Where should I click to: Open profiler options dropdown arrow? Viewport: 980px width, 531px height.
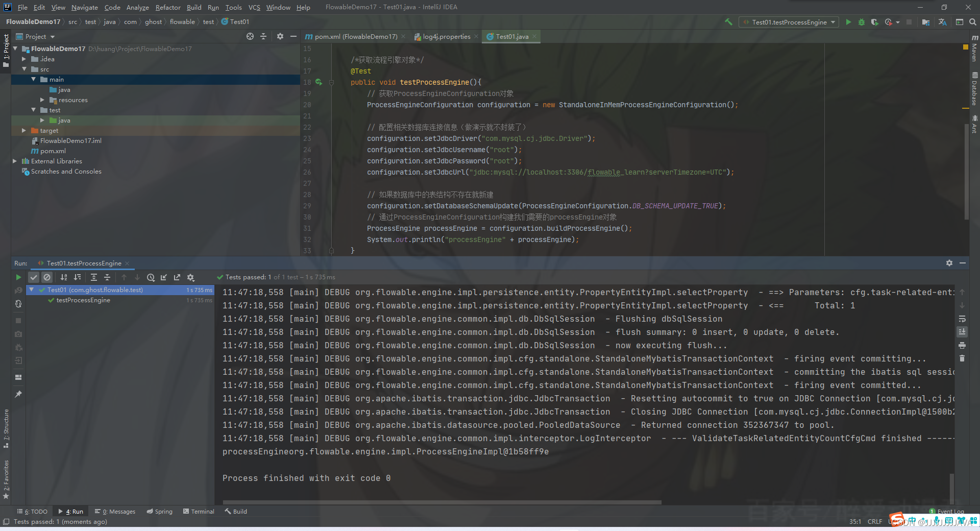pos(898,22)
